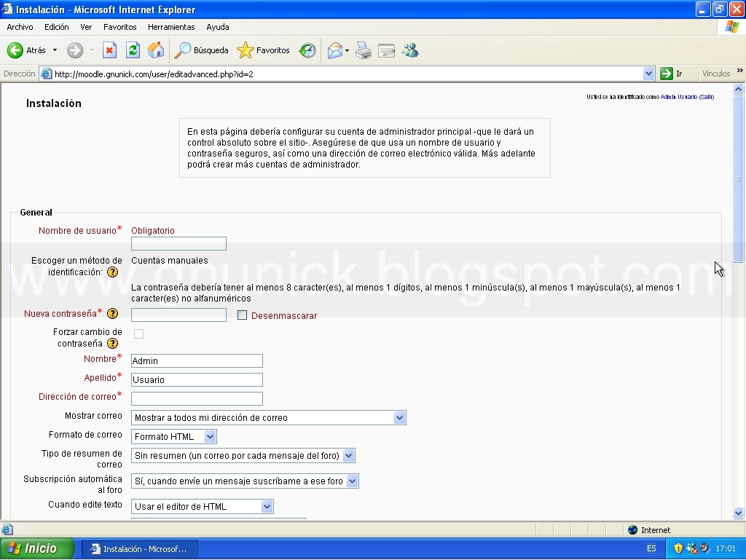Focus the Nombre de usuario input field
The height and width of the screenshot is (560, 746).
coord(179,243)
